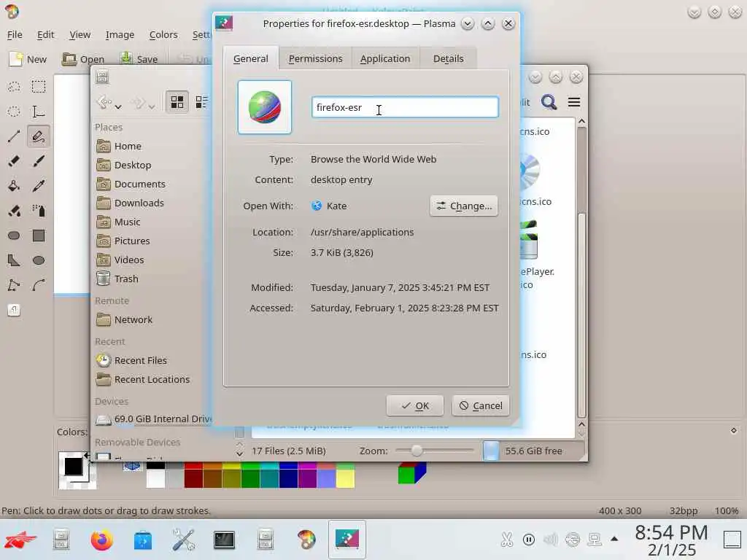Image resolution: width=747 pixels, height=560 pixels.
Task: Select the rectangular selection tool
Action: pyautogui.click(x=39, y=87)
